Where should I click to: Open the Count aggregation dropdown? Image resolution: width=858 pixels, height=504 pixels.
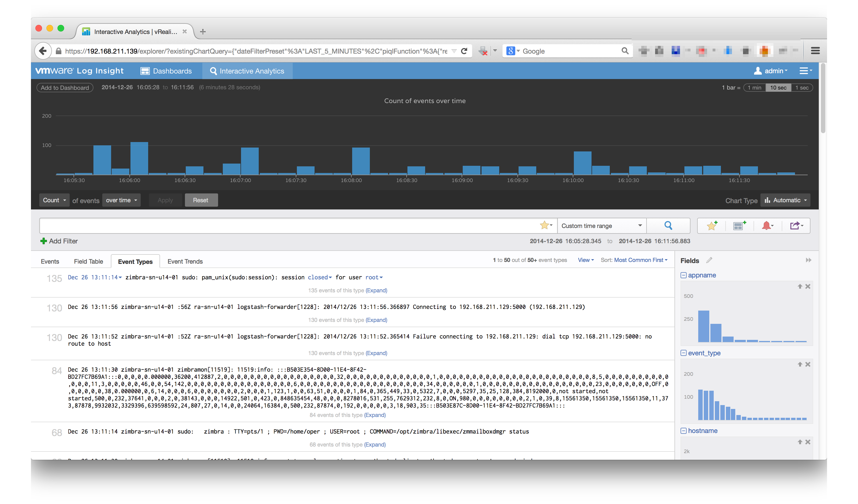tap(54, 200)
